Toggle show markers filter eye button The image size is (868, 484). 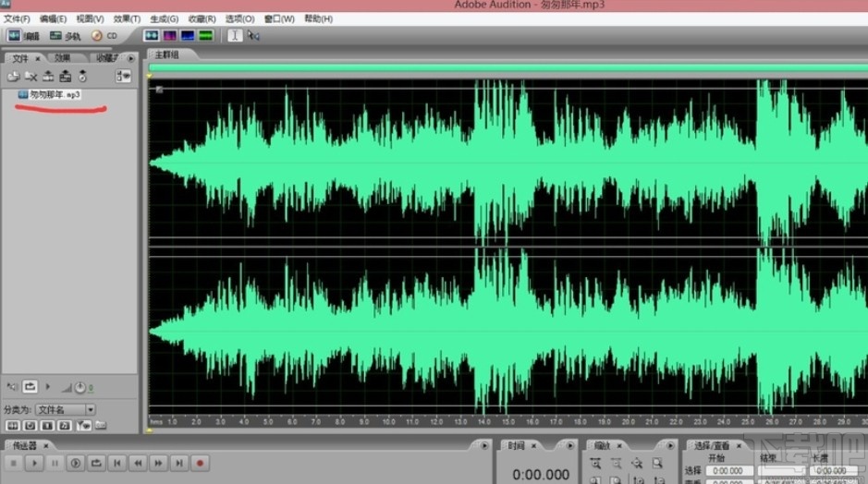pyautogui.click(x=83, y=426)
